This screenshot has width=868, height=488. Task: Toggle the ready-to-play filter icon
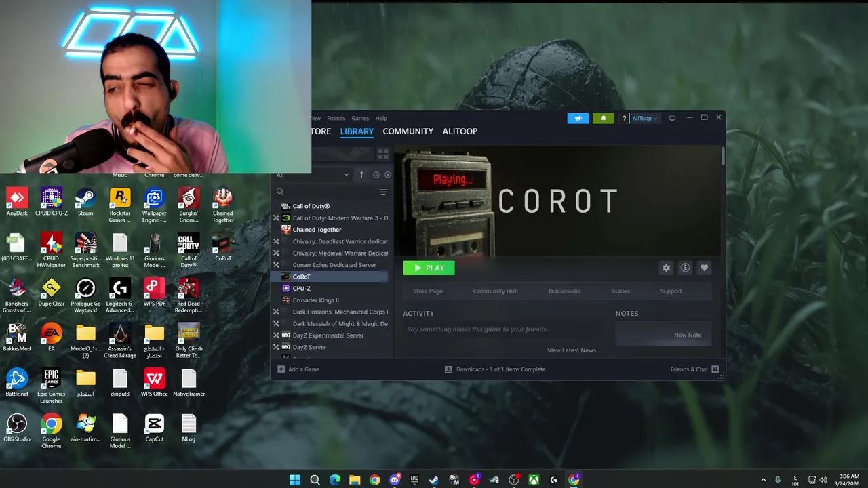coord(387,175)
